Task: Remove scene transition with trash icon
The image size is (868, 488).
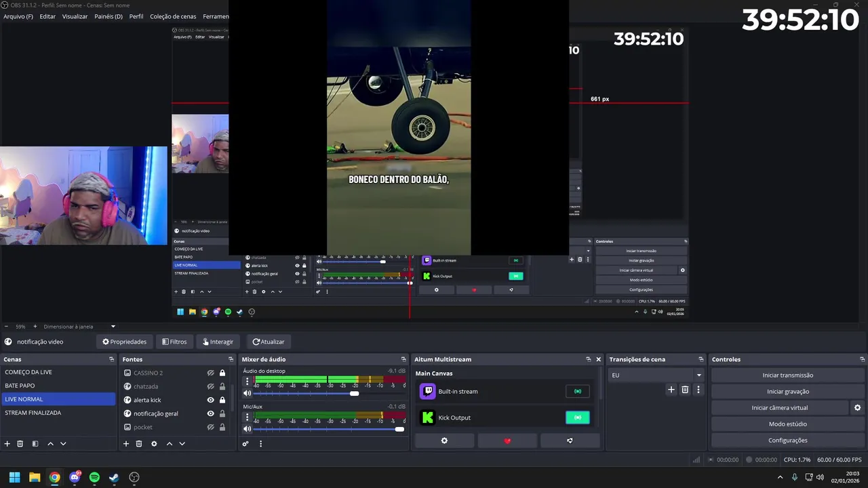Action: [685, 390]
